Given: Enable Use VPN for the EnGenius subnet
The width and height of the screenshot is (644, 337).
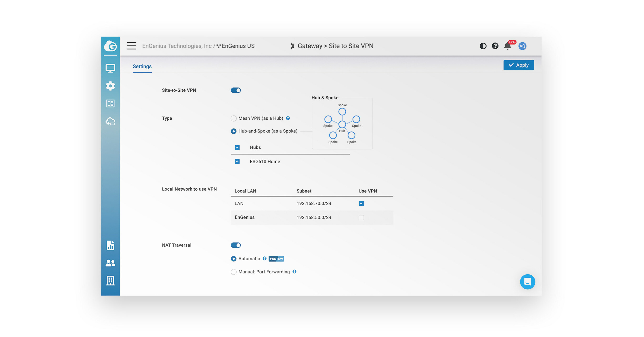Looking at the screenshot, I should 361,217.
